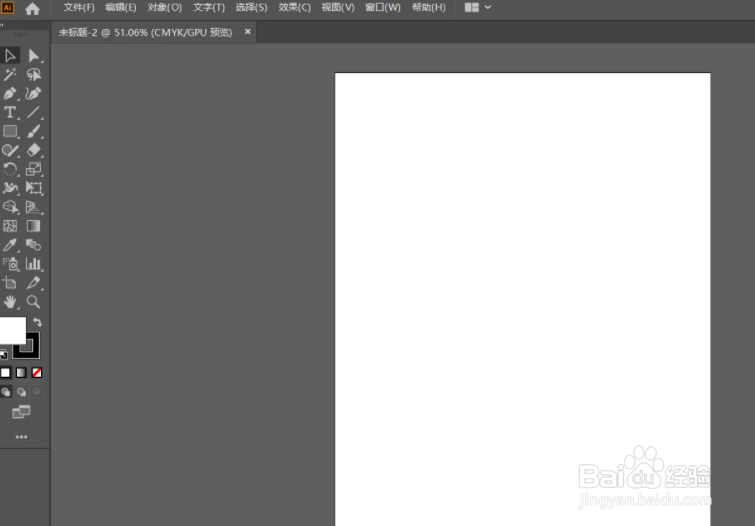Screen dimensions: 755x526
Task: Select the Type tool
Action: (10, 112)
